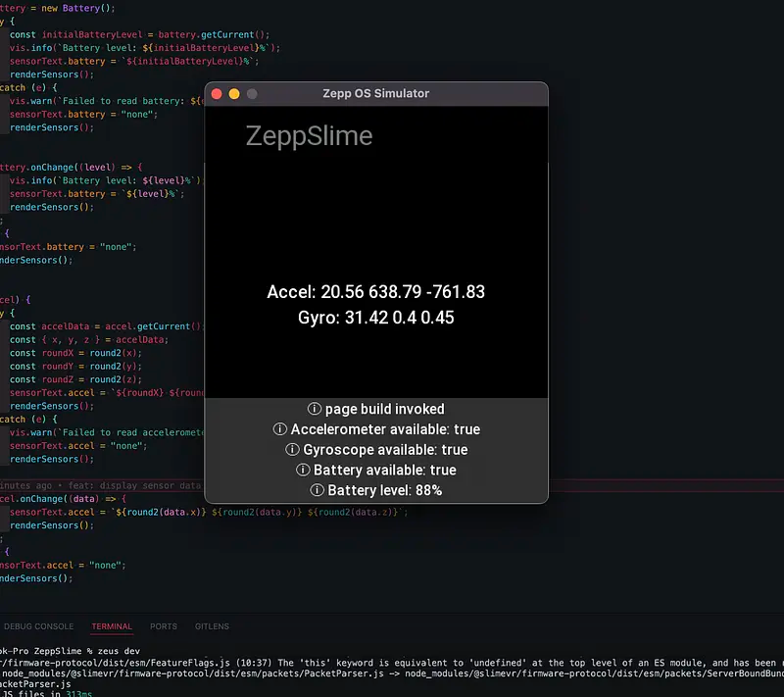The height and width of the screenshot is (697, 784).
Task: Click the "Battery level: 88%" log message text
Action: click(384, 490)
